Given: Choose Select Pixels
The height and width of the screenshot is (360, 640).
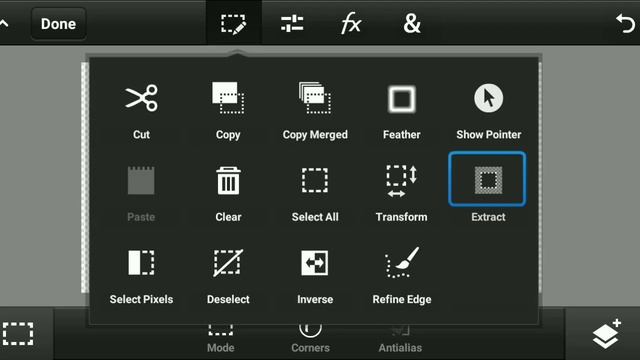Looking at the screenshot, I should [141, 276].
